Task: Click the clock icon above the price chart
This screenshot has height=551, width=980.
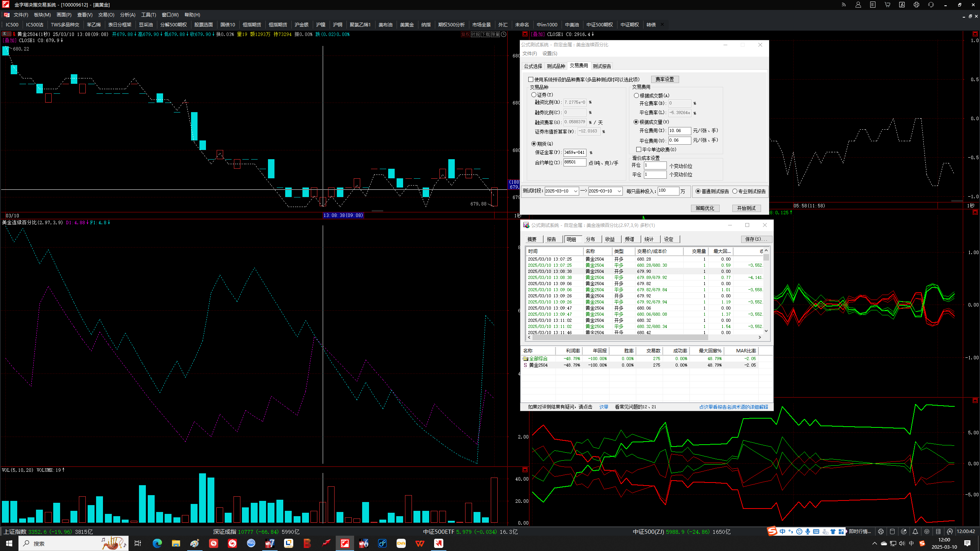Action: (x=504, y=34)
